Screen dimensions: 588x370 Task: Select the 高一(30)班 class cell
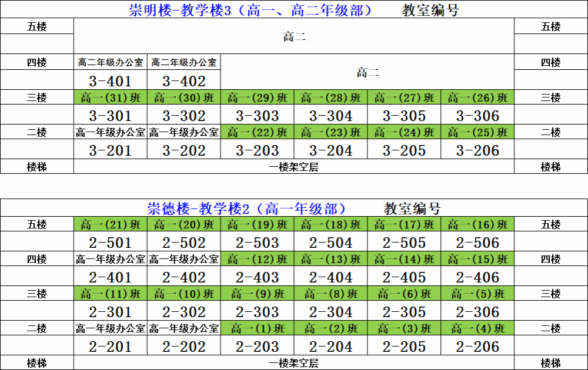click(184, 97)
